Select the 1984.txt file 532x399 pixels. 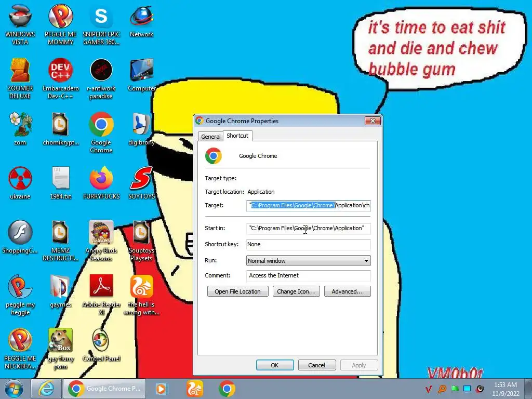(60, 182)
